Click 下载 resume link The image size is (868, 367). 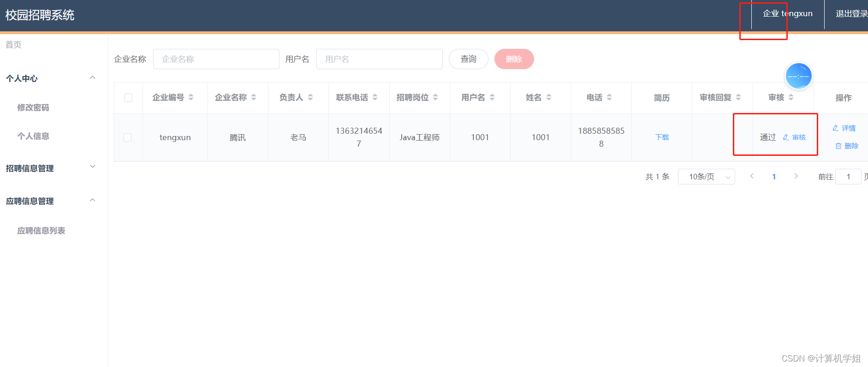coord(662,137)
